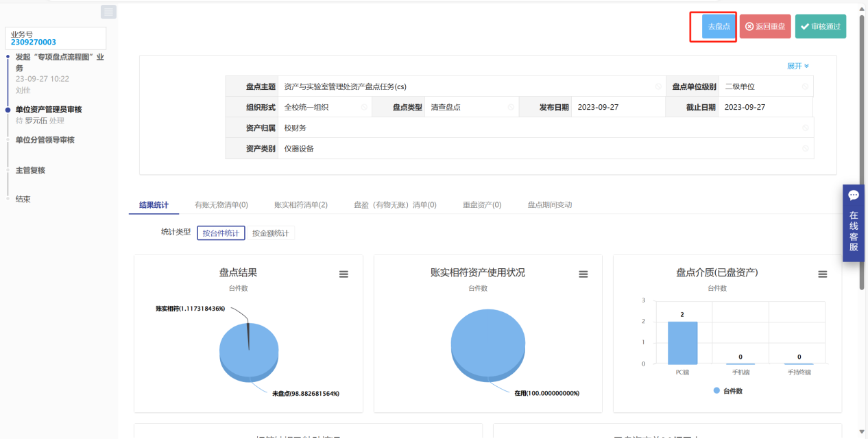868x439 pixels.
Task: Click the clear icon in 盘点主题 field
Action: [x=658, y=87]
